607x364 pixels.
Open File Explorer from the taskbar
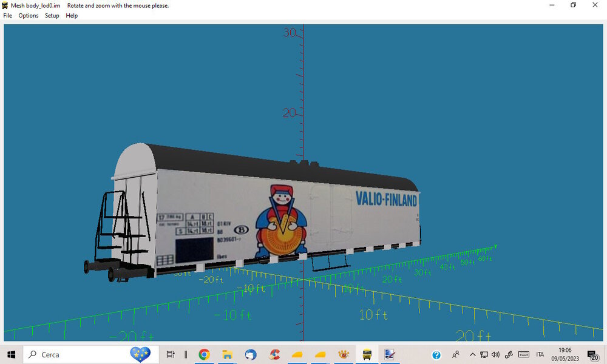click(x=227, y=354)
